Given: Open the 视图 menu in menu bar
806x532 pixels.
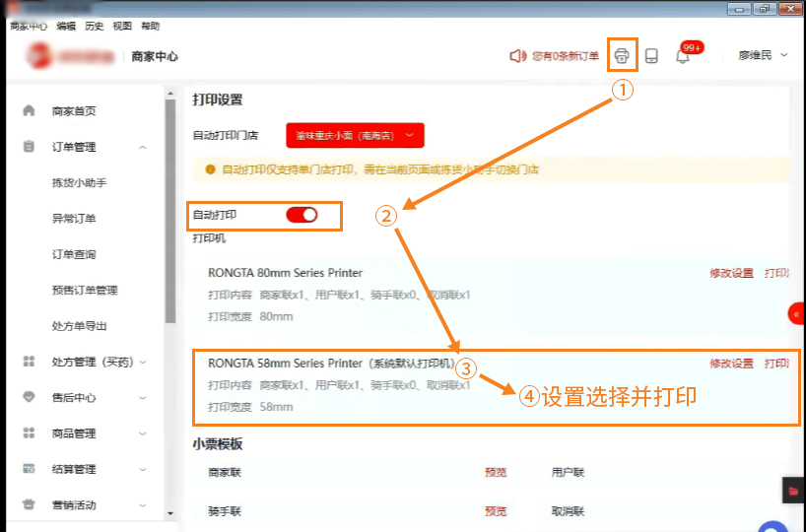Looking at the screenshot, I should pyautogui.click(x=122, y=27).
